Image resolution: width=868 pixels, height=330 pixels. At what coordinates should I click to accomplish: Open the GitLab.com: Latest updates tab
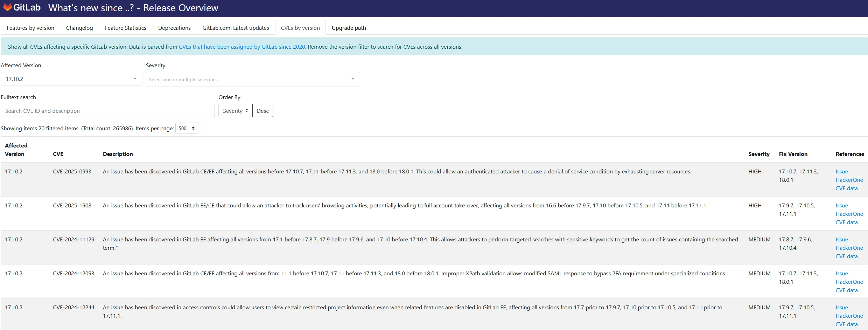[x=236, y=27]
